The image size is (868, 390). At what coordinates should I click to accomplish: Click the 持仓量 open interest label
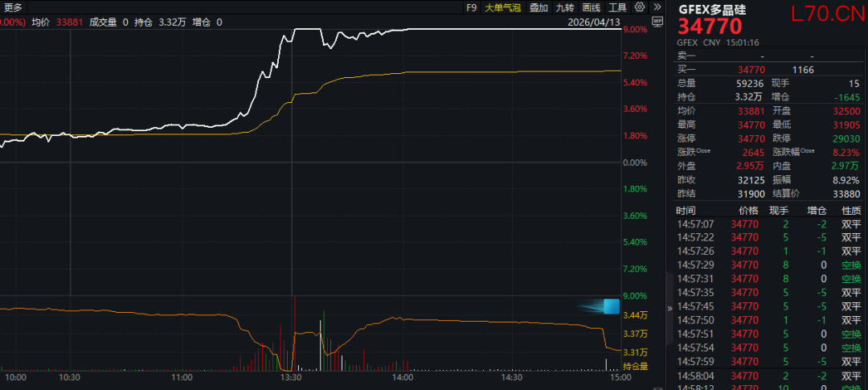636,366
